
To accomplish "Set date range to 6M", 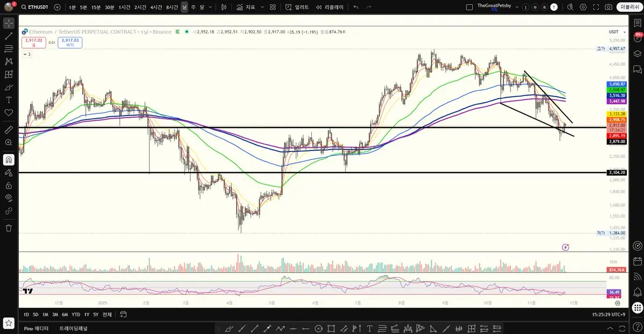I will coord(65,314).
